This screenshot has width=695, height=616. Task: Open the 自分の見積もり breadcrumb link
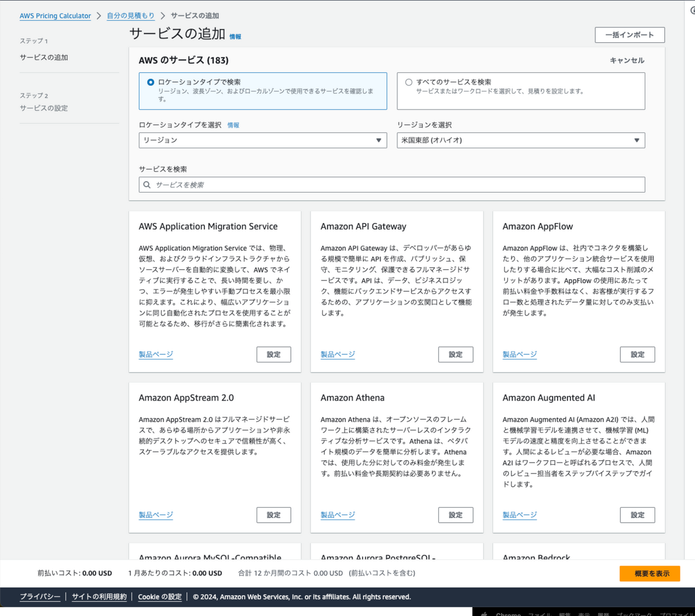pos(131,16)
